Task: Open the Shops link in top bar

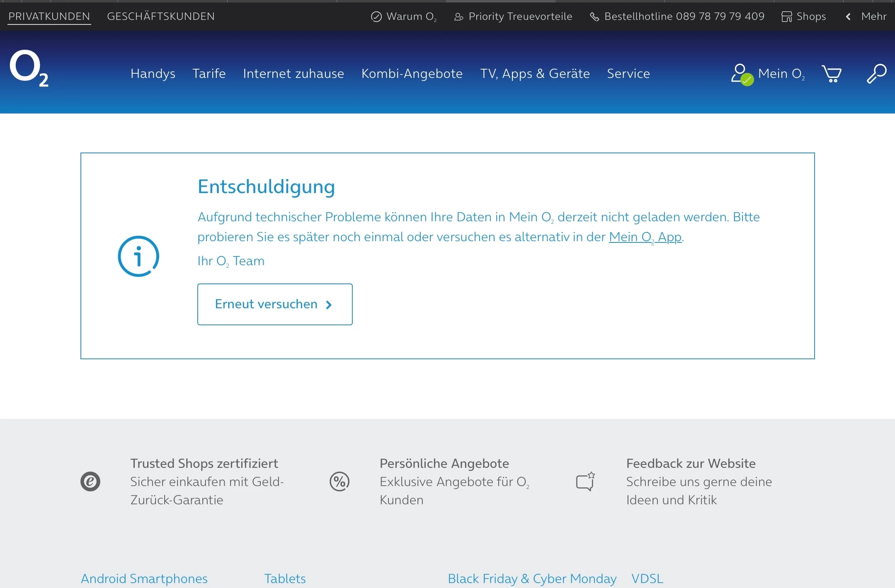Action: click(804, 17)
